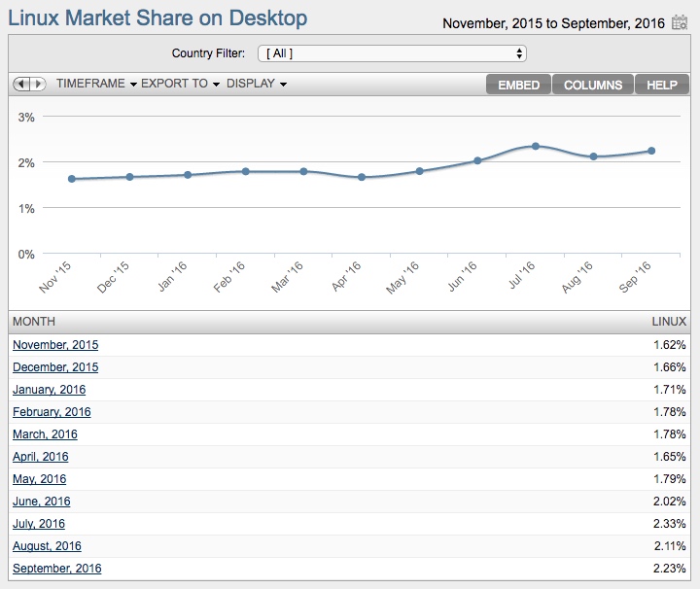The height and width of the screenshot is (589, 700).
Task: Click the Apr '16 chart data point
Action: tap(362, 177)
